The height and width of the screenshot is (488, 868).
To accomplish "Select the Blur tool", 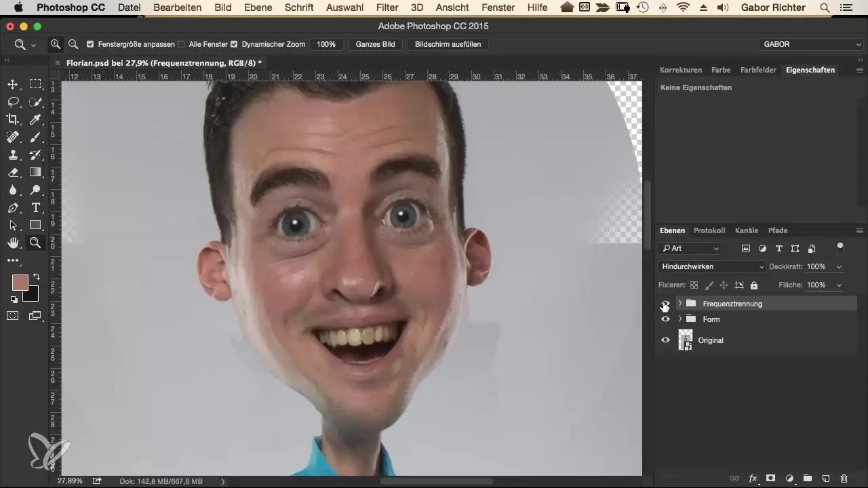I will pos(12,190).
